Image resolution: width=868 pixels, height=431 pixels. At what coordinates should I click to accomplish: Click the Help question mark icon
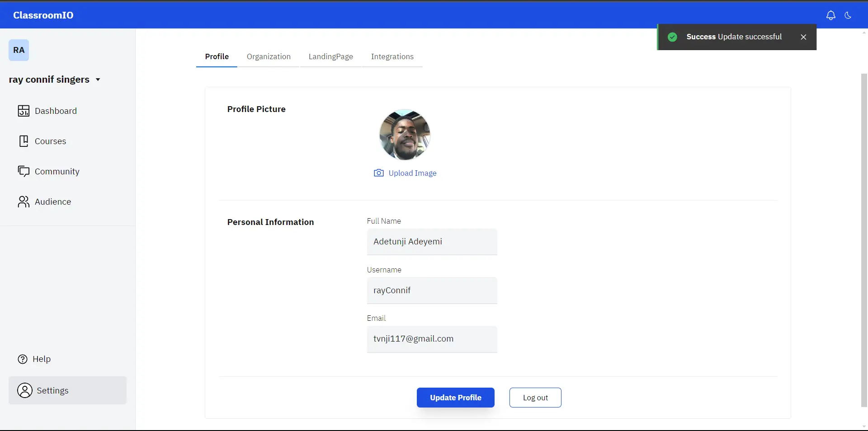point(23,359)
